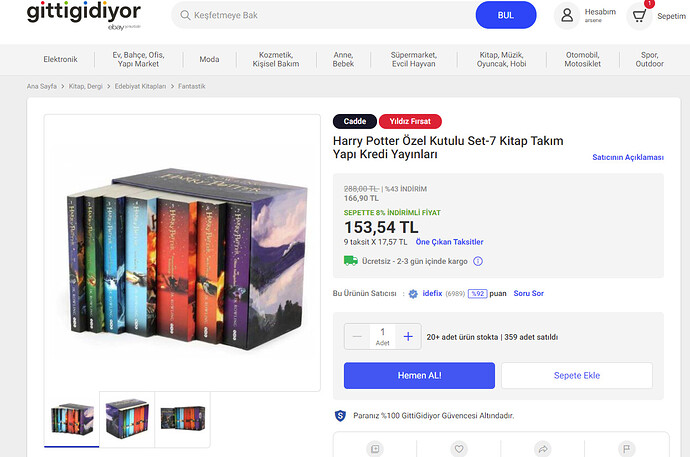Open the Öne Çıkan Taksitler link

[x=449, y=242]
